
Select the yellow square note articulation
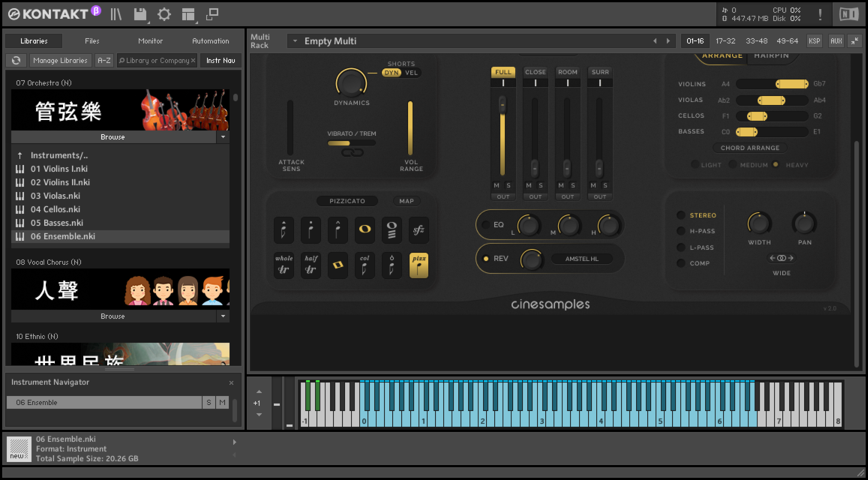point(338,265)
